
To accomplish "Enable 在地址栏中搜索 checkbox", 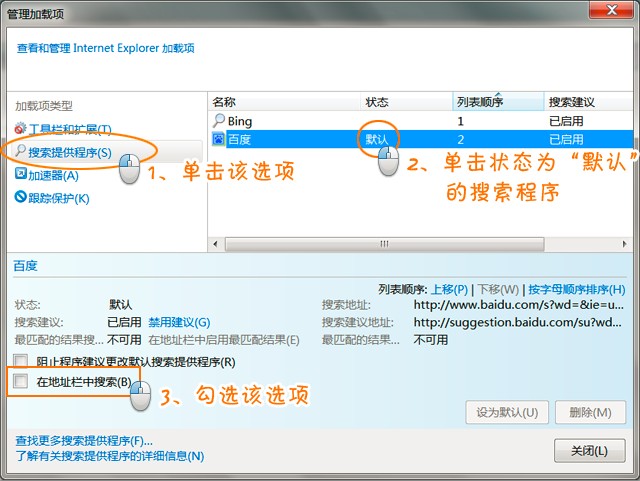I will point(21,381).
